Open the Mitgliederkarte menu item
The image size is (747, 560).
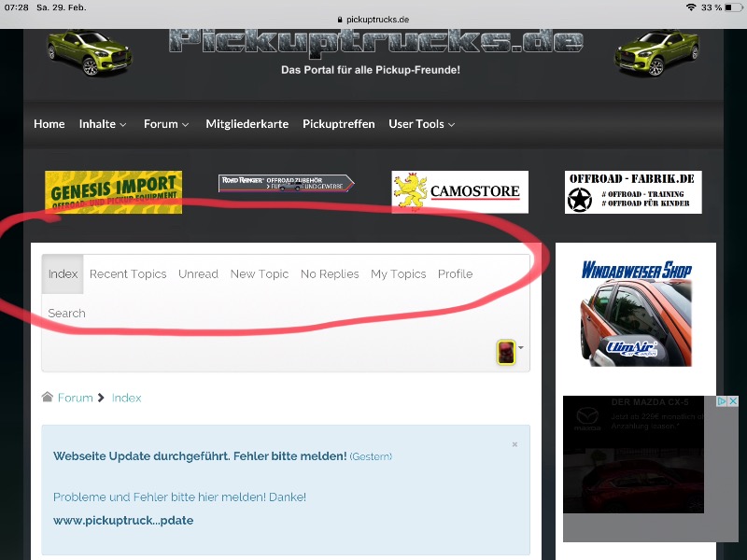pyautogui.click(x=247, y=124)
